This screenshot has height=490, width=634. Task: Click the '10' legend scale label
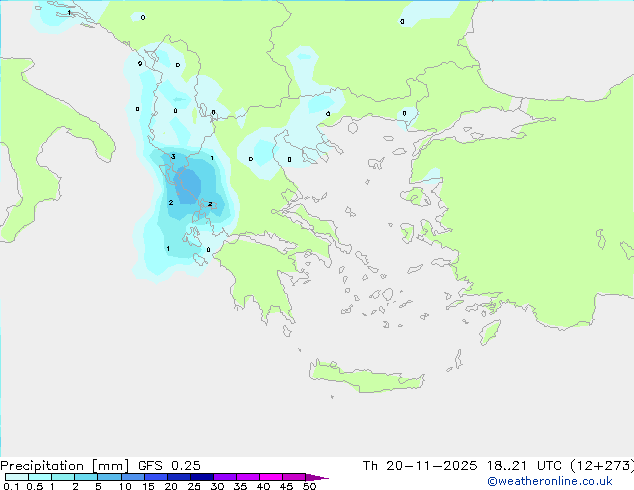click(x=125, y=486)
